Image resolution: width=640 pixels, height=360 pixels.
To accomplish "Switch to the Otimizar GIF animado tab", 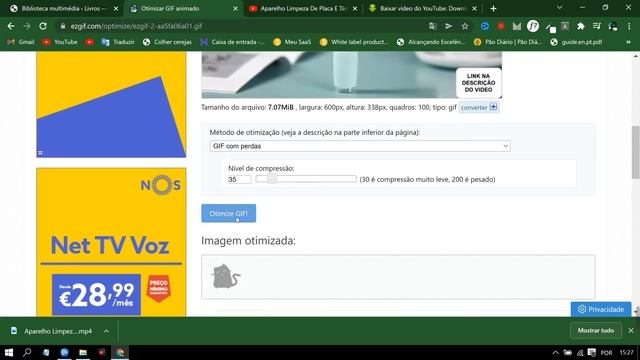I will pyautogui.click(x=182, y=9).
